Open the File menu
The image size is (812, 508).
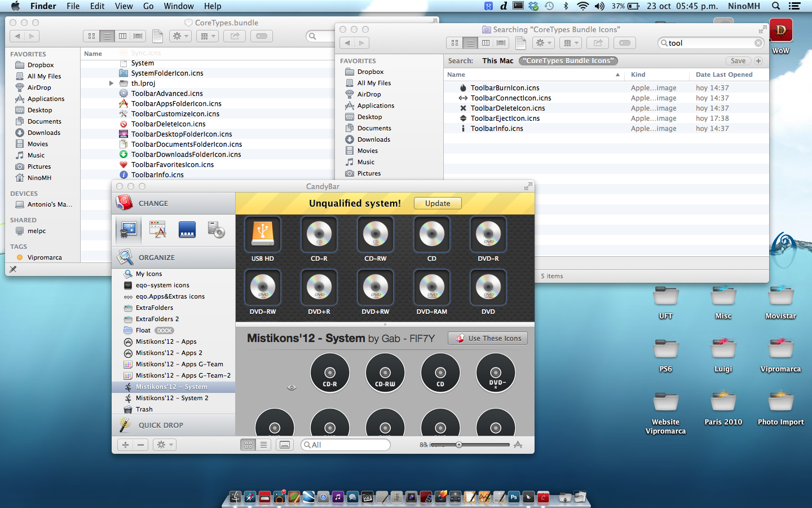[x=73, y=6]
